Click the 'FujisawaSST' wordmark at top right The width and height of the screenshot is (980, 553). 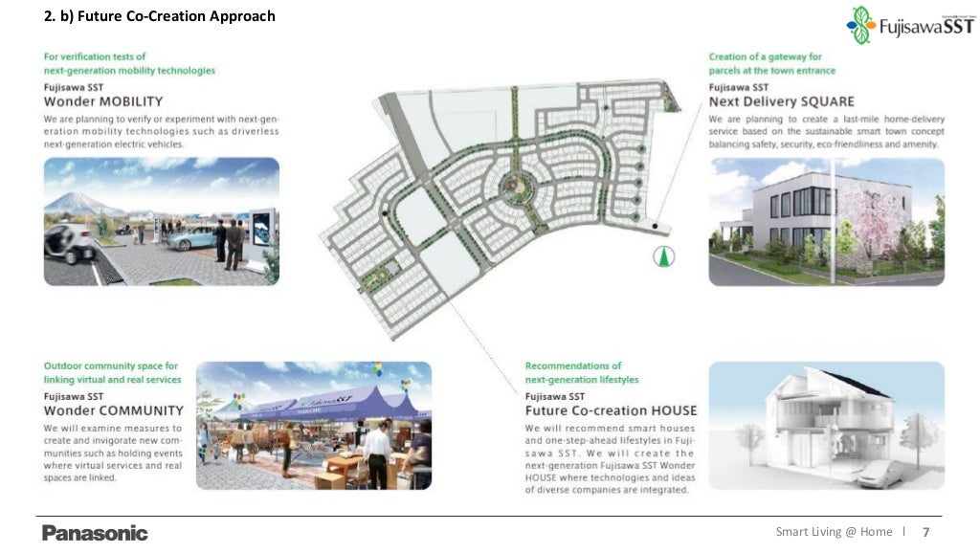point(926,26)
